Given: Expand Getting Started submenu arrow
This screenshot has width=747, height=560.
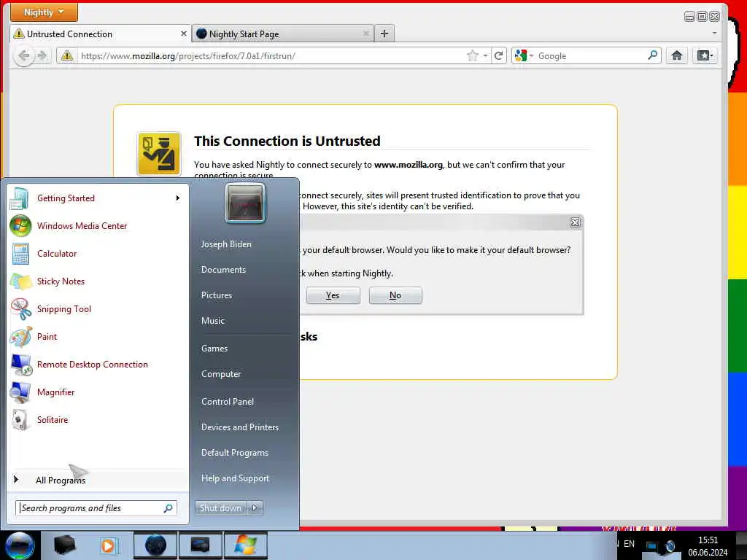Looking at the screenshot, I should (x=178, y=198).
